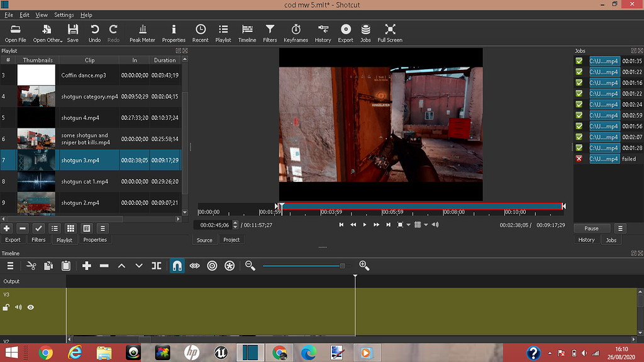Lift clip with up-arrow timeline icon
Viewport: 644px width, 362px height.
[121, 266]
